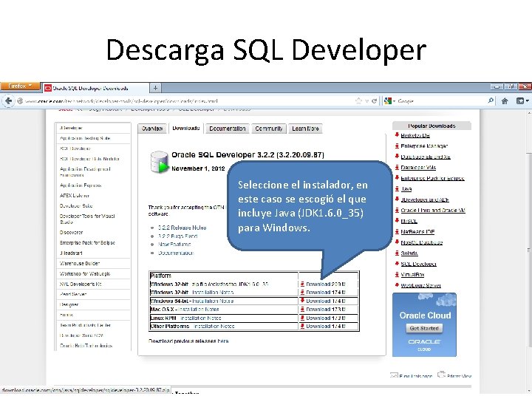Open the Documentation bullet link

pos(176,253)
